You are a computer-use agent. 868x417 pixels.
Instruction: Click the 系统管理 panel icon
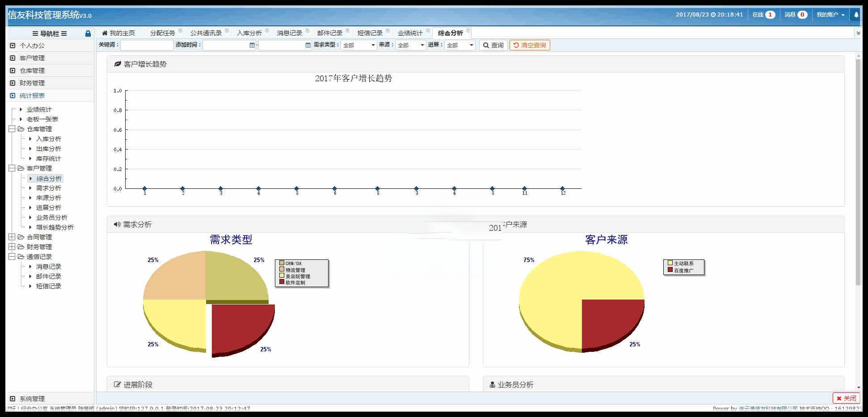point(13,399)
